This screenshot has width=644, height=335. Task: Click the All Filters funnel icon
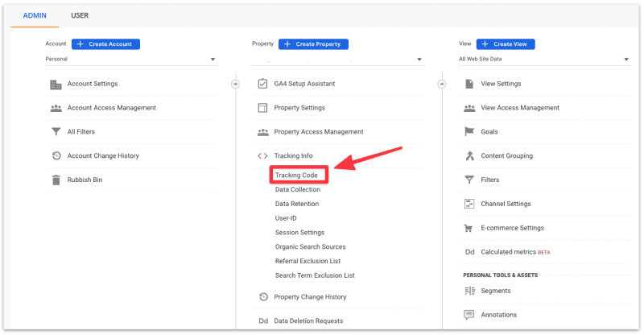[x=56, y=132]
